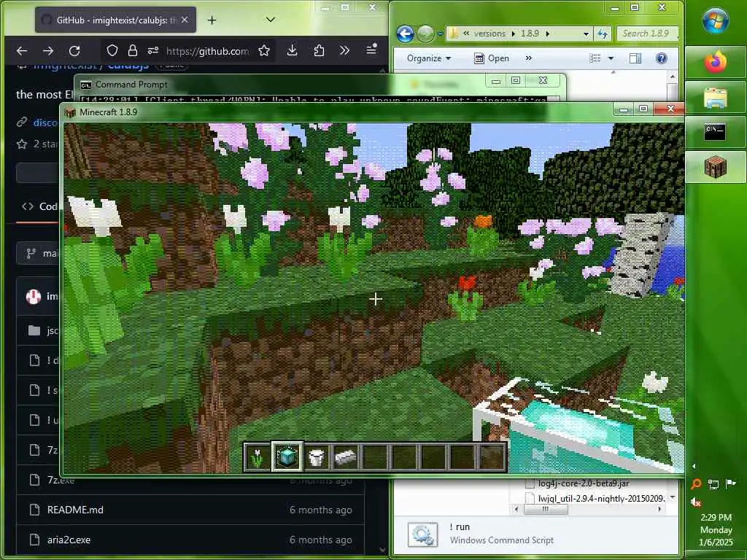Open the Organize dropdown in Explorer

pos(428,58)
